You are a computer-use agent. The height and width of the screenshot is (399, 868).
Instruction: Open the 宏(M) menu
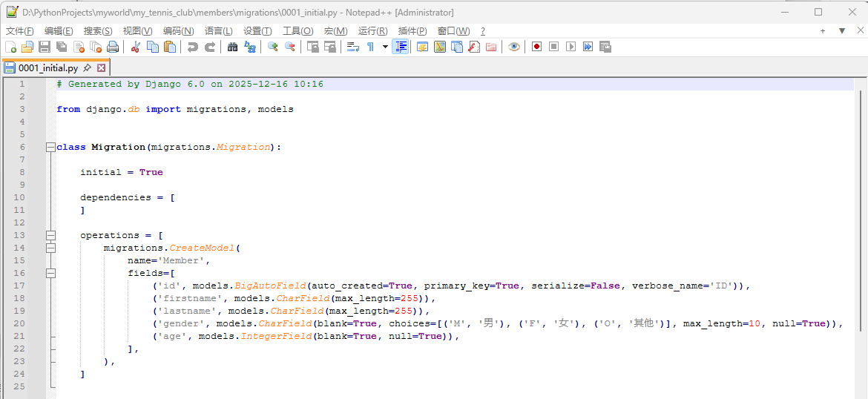(336, 31)
